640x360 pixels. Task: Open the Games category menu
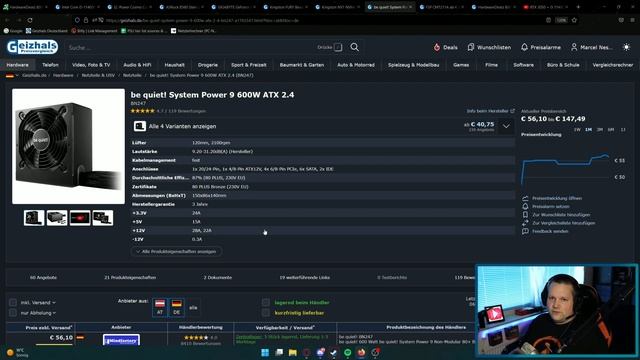click(x=461, y=65)
